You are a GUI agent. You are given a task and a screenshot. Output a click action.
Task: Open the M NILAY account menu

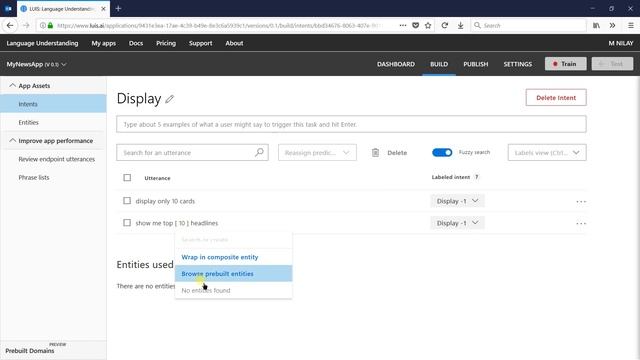tap(621, 43)
